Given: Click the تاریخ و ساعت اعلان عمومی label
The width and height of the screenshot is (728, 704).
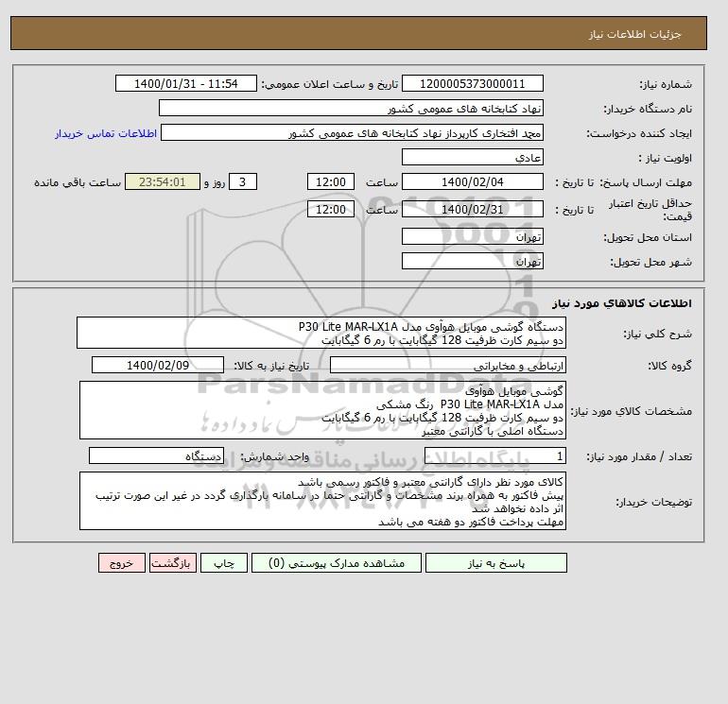Looking at the screenshot, I should (330, 84).
